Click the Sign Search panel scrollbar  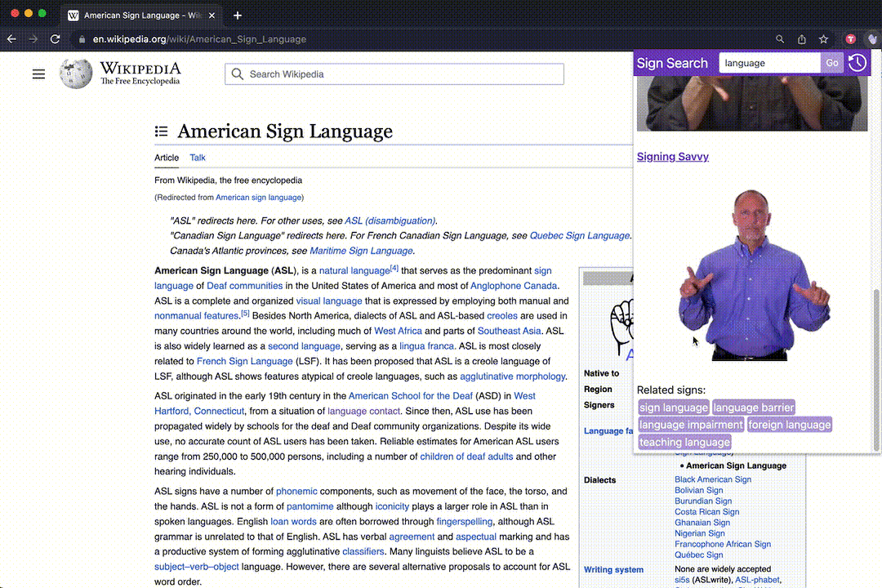[875, 368]
